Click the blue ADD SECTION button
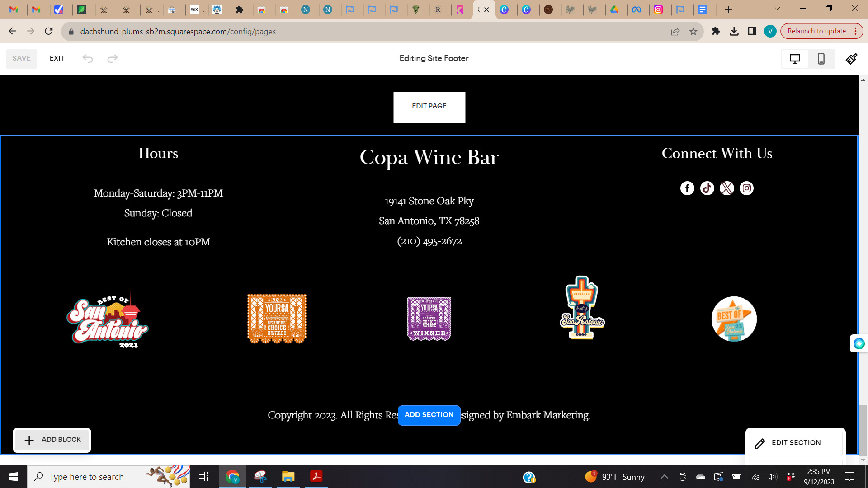The width and height of the screenshot is (868, 488). tap(429, 415)
